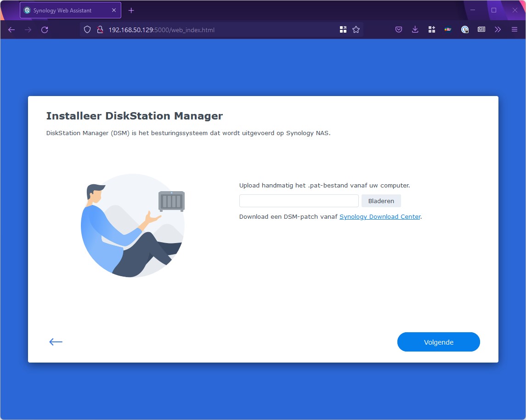The height and width of the screenshot is (420, 526).
Task: Open the downloads arrow icon
Action: [x=415, y=29]
